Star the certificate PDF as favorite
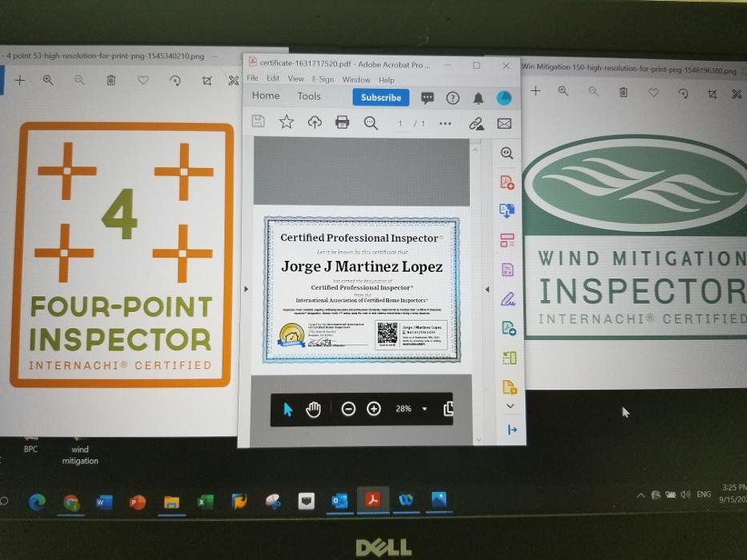This screenshot has height=560, width=747. (286, 122)
